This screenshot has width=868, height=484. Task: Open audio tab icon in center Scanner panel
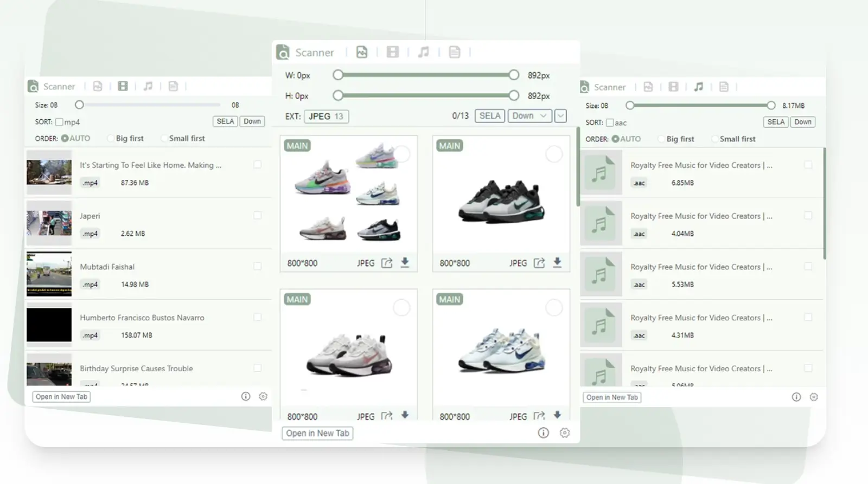tap(424, 52)
